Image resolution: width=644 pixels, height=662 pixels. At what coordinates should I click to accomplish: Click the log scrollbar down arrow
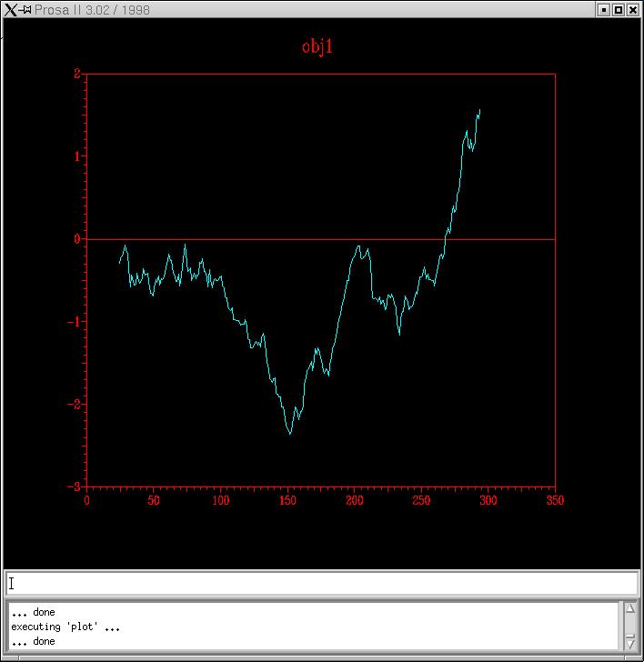pos(630,643)
